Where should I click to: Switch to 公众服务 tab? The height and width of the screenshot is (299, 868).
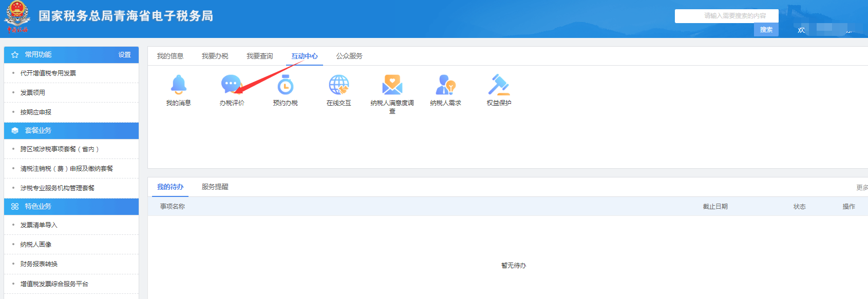(349, 56)
